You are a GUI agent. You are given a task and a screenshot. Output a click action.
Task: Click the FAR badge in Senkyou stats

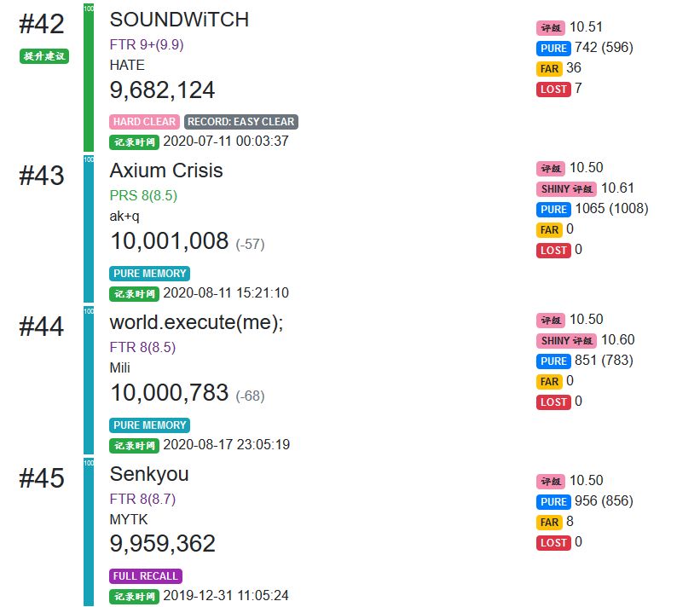[x=549, y=523]
